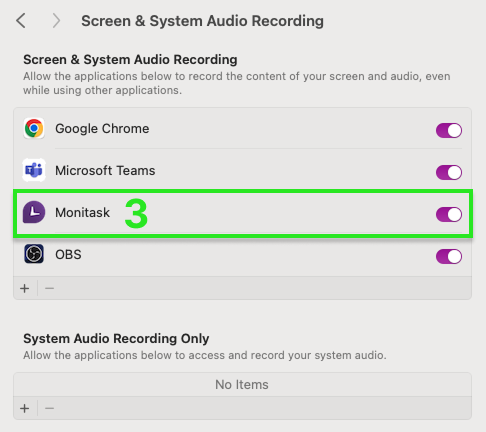Click minus button under System Audio Recording Only
The width and height of the screenshot is (486, 432).
click(49, 408)
